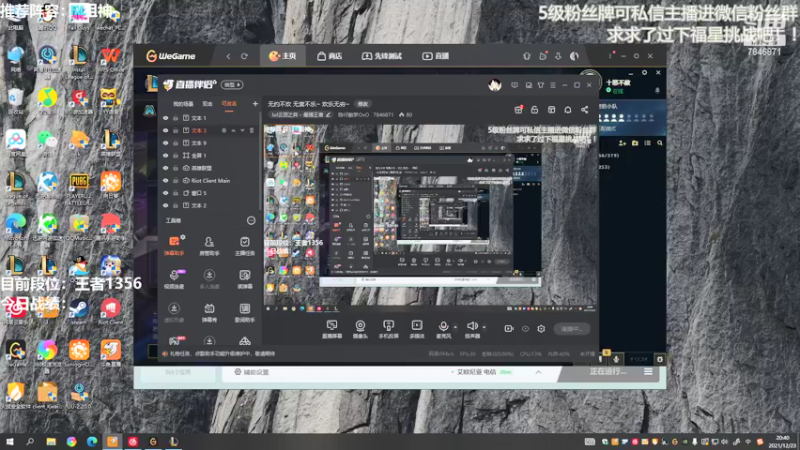The image size is (800, 450).
Task: Add a new scene with the plus button
Action: click(255, 104)
